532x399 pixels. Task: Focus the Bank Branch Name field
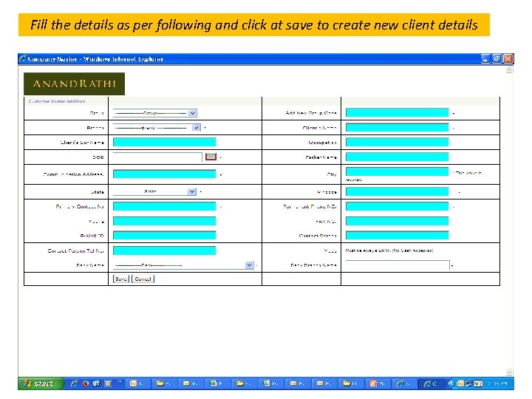tap(398, 265)
